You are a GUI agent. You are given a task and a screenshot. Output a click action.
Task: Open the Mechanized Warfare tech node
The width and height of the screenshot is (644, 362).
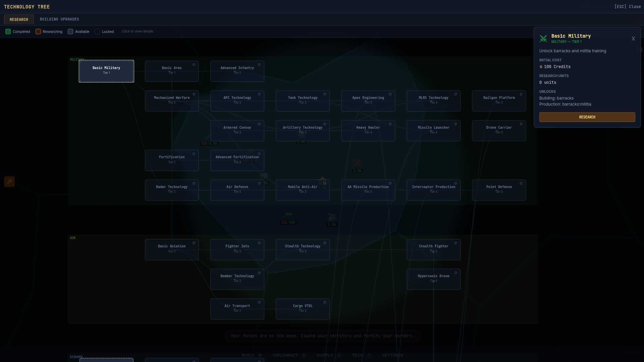pos(172,101)
